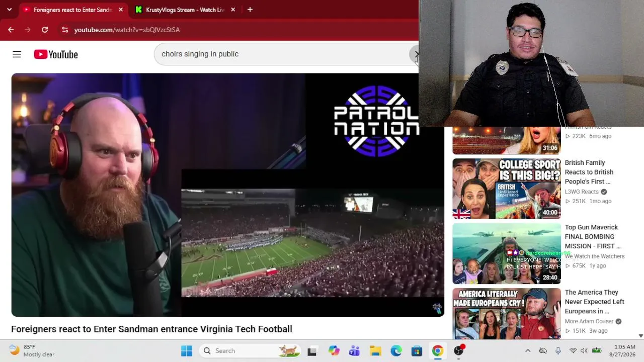644x362 pixels.
Task: Open the America Literally Made Europeans Cry thumbnail
Action: click(506, 314)
